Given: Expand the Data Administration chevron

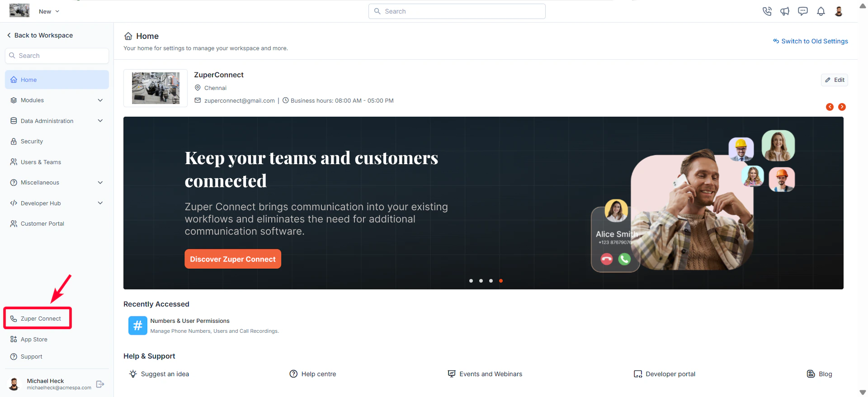Looking at the screenshot, I should point(100,121).
